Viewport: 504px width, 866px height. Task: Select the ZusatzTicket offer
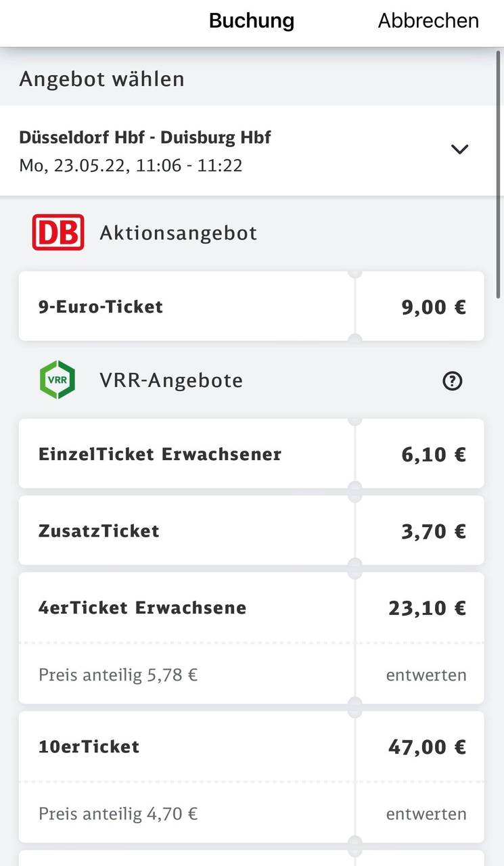pyautogui.click(x=99, y=530)
